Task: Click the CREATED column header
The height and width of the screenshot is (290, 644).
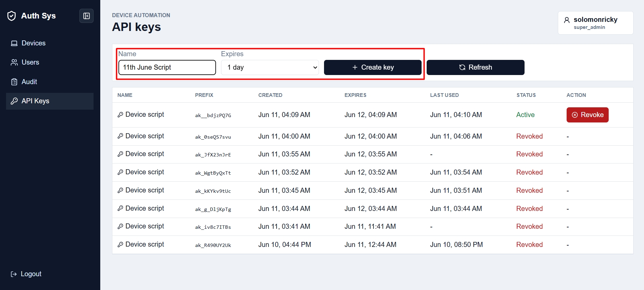Action: tap(270, 95)
